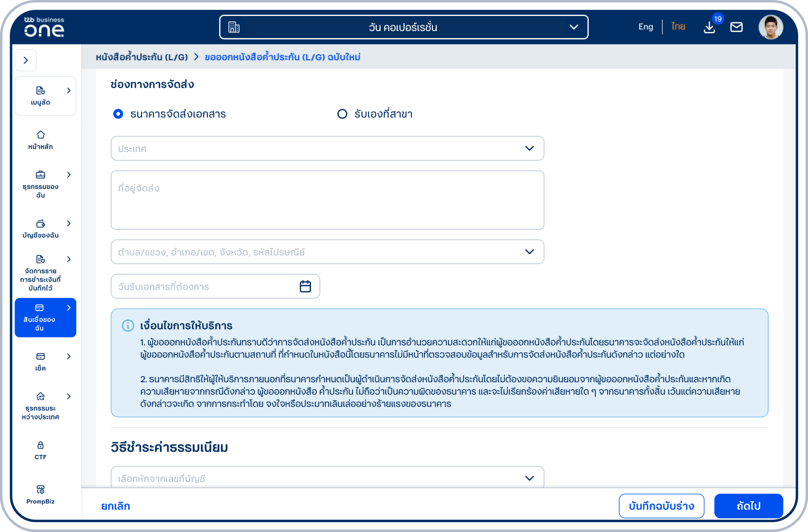
Task: Click the ถัดไป next button
Action: tap(748, 506)
